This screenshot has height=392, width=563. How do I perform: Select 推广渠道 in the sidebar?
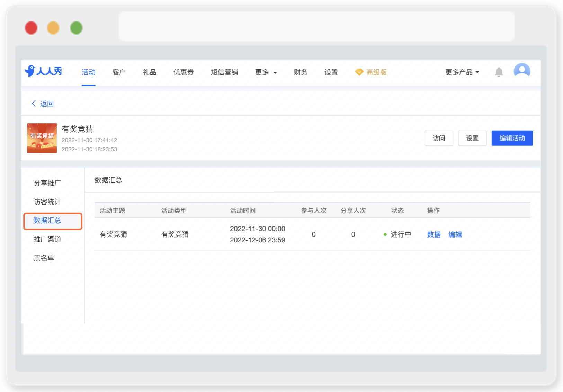(x=47, y=239)
